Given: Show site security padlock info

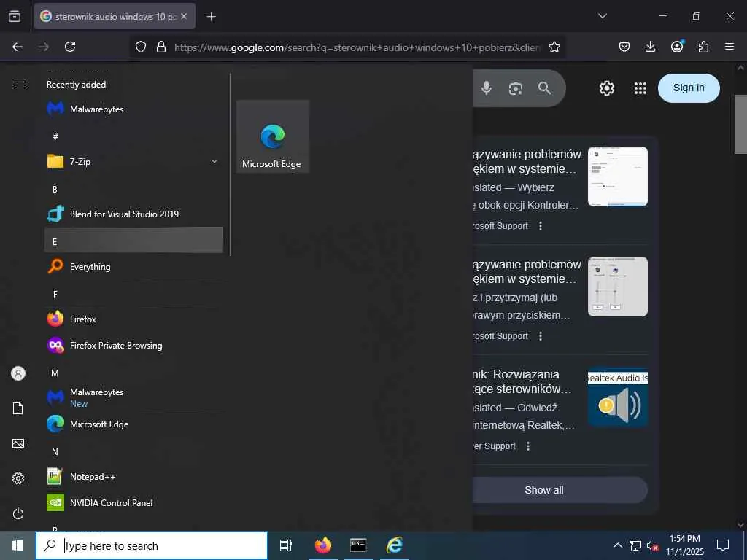Looking at the screenshot, I should pos(161,47).
